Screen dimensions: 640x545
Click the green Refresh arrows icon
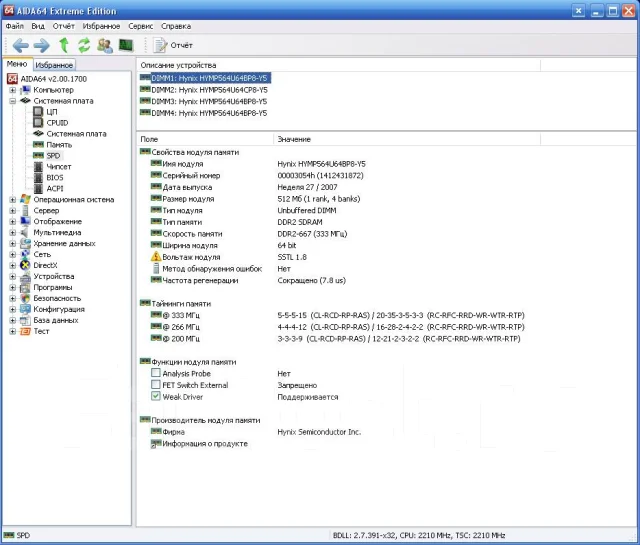click(84, 45)
